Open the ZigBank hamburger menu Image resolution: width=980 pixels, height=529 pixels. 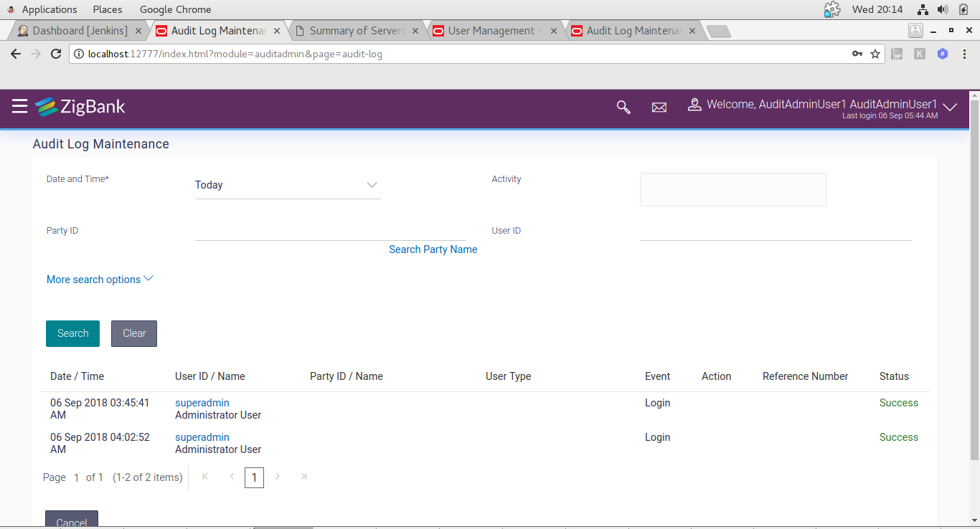19,106
